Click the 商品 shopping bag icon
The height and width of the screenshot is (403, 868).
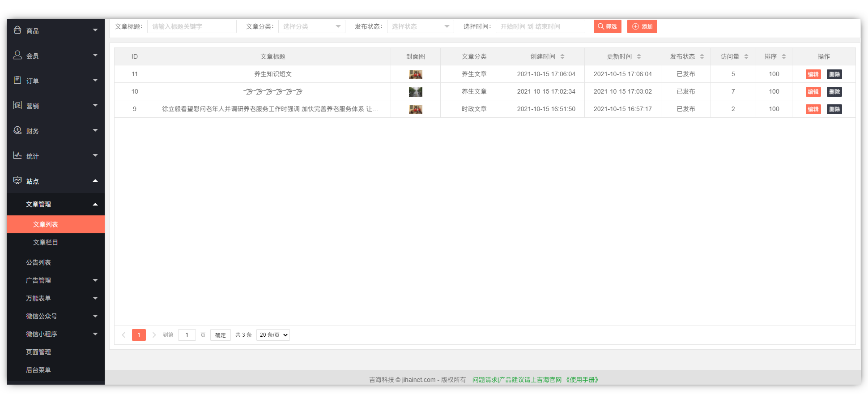17,30
